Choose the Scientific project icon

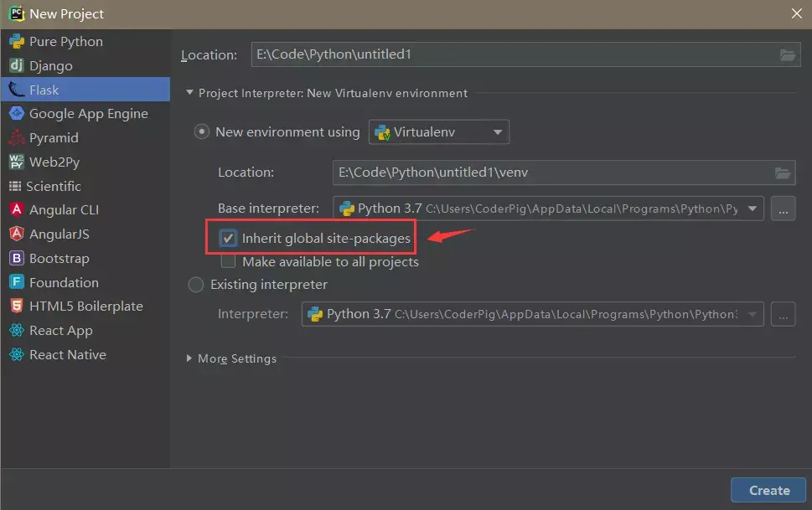point(15,186)
